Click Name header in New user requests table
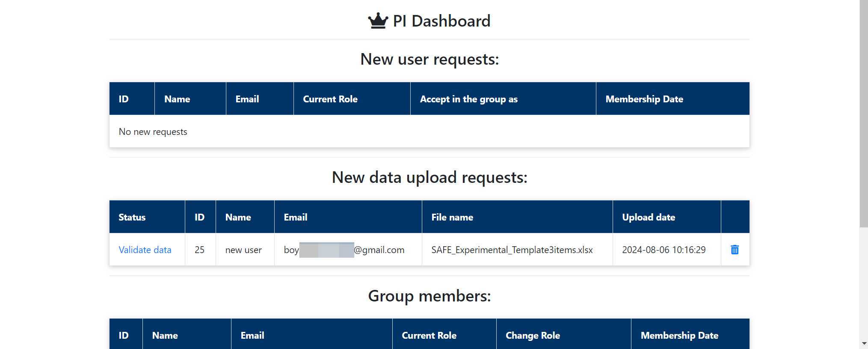The height and width of the screenshot is (349, 868). [190, 99]
